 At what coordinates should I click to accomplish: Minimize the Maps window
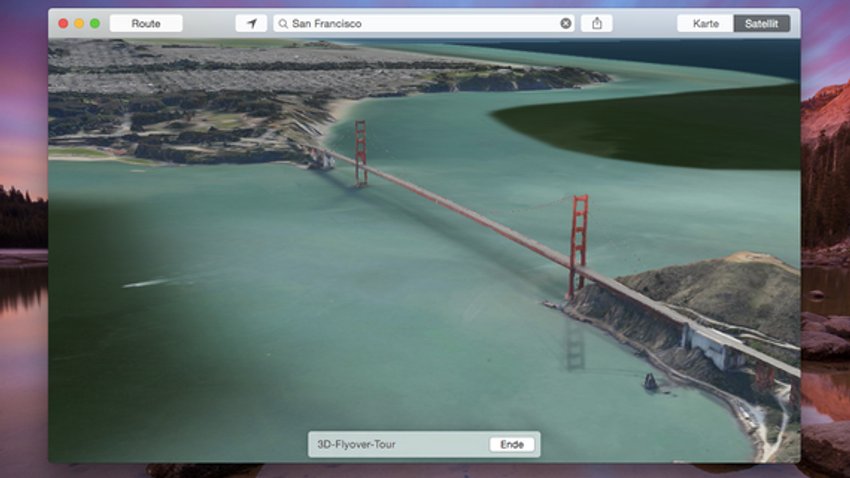[x=79, y=23]
